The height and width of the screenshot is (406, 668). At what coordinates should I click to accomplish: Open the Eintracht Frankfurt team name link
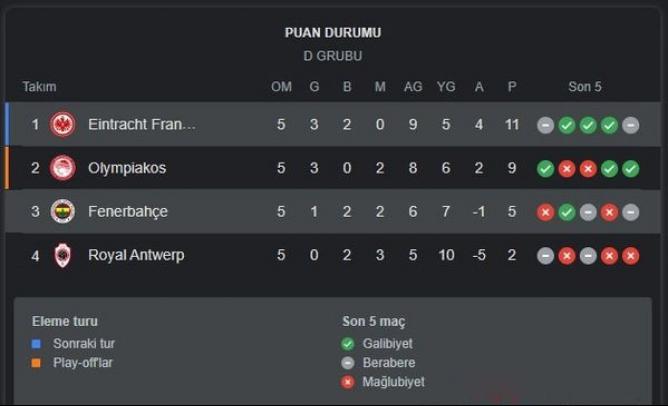(x=142, y=125)
